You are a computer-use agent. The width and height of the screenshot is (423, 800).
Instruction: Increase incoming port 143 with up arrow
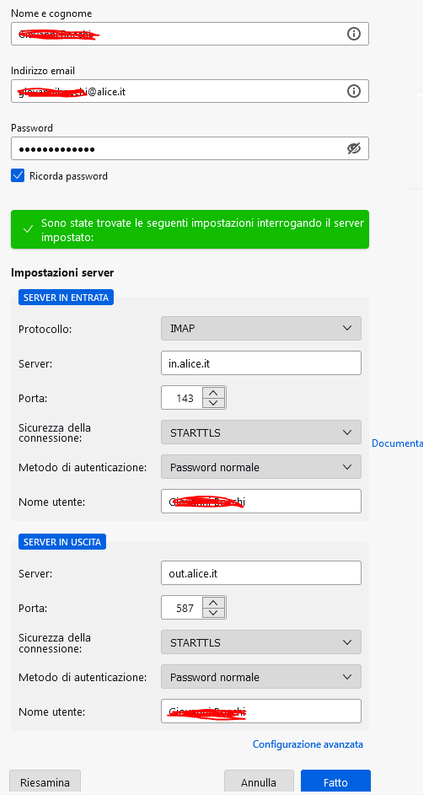tap(214, 392)
